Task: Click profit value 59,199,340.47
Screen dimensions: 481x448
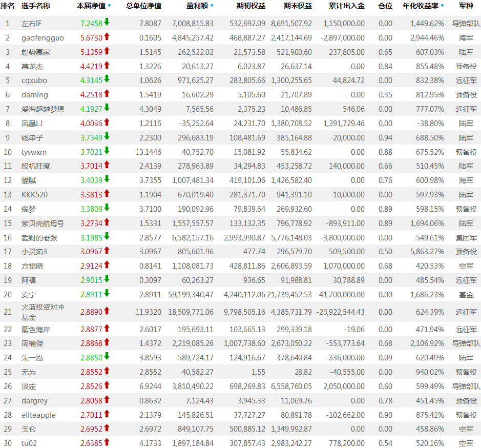Action: [191, 295]
